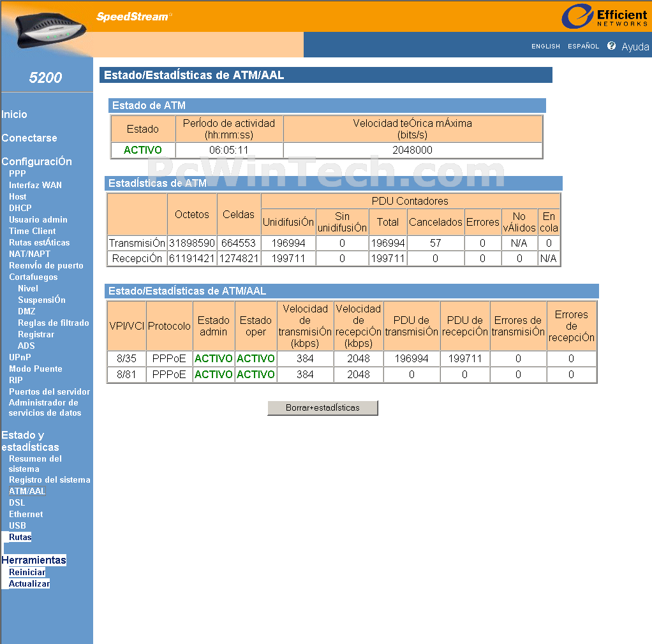Select Suspensión under Cortafuegos
The image size is (652, 644).
click(41, 300)
